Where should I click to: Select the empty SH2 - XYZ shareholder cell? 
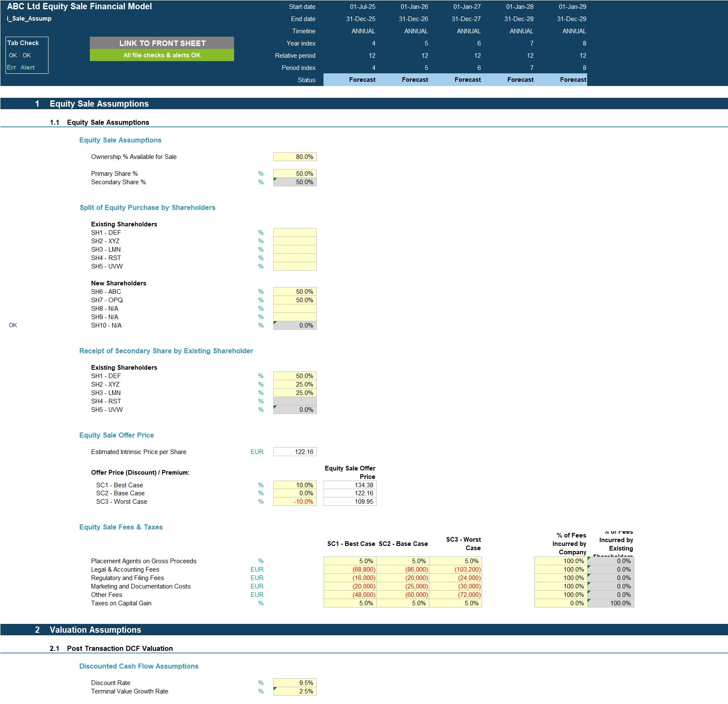(x=294, y=241)
